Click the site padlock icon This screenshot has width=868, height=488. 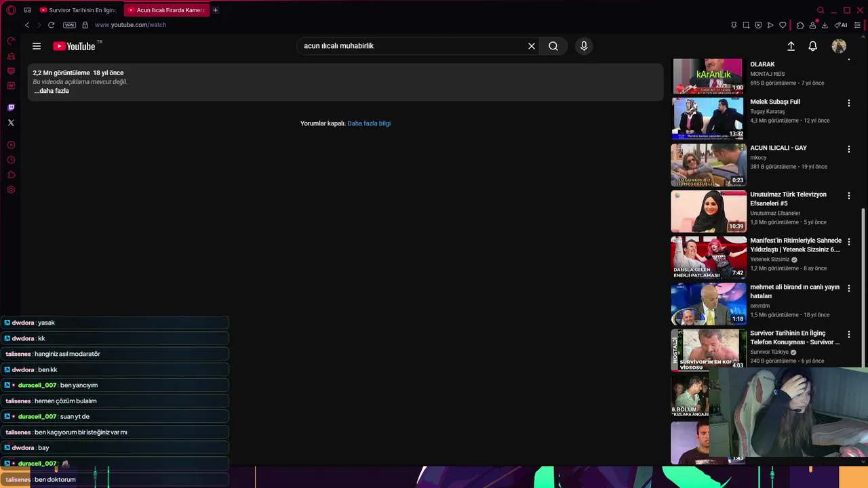(x=85, y=25)
